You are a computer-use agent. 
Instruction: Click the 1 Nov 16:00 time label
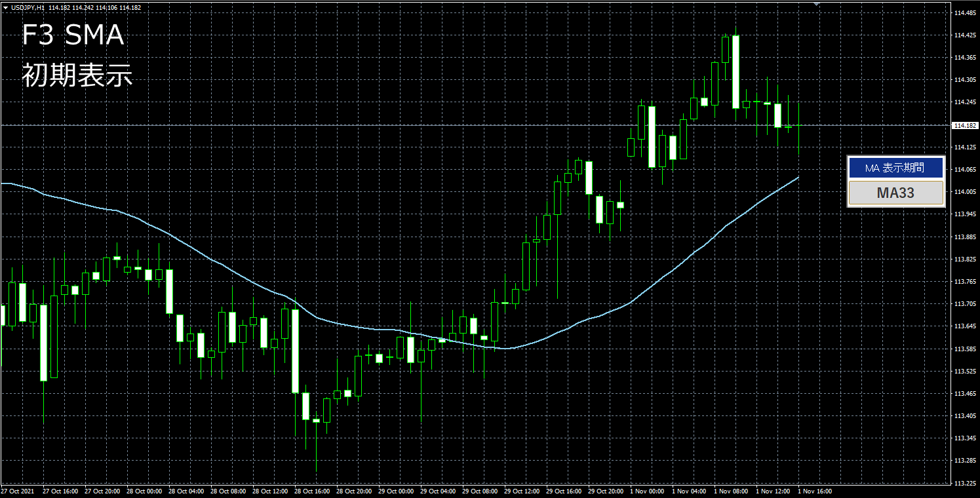815,491
